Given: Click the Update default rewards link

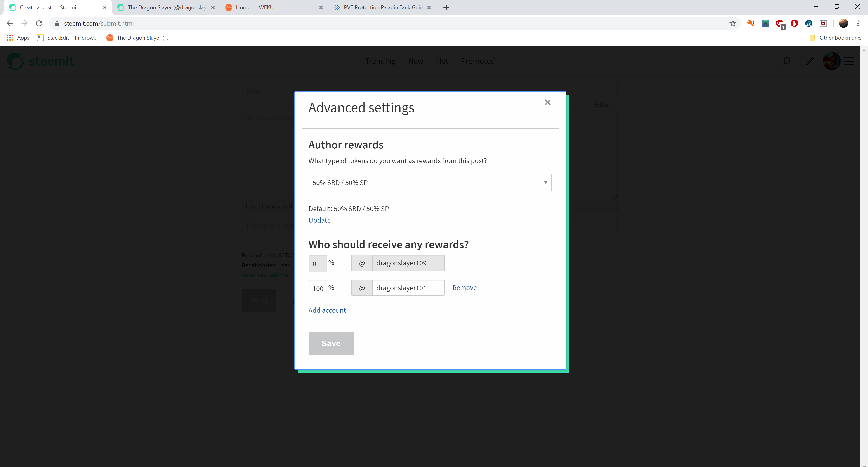Looking at the screenshot, I should [319, 220].
